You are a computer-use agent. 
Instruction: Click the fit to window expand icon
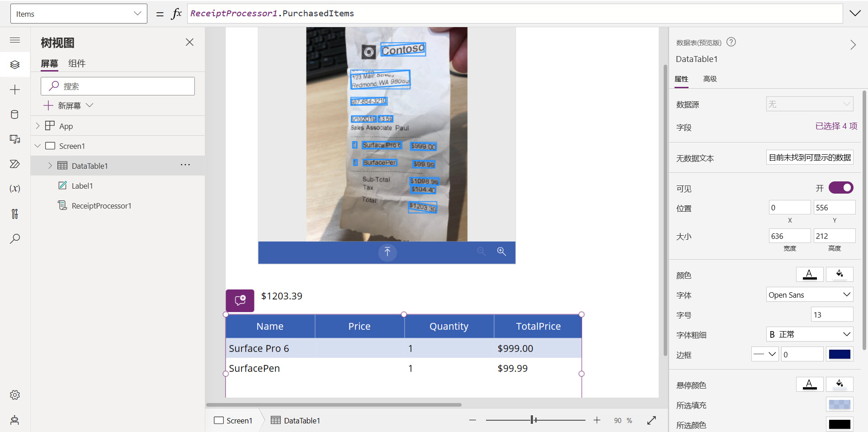(x=651, y=420)
